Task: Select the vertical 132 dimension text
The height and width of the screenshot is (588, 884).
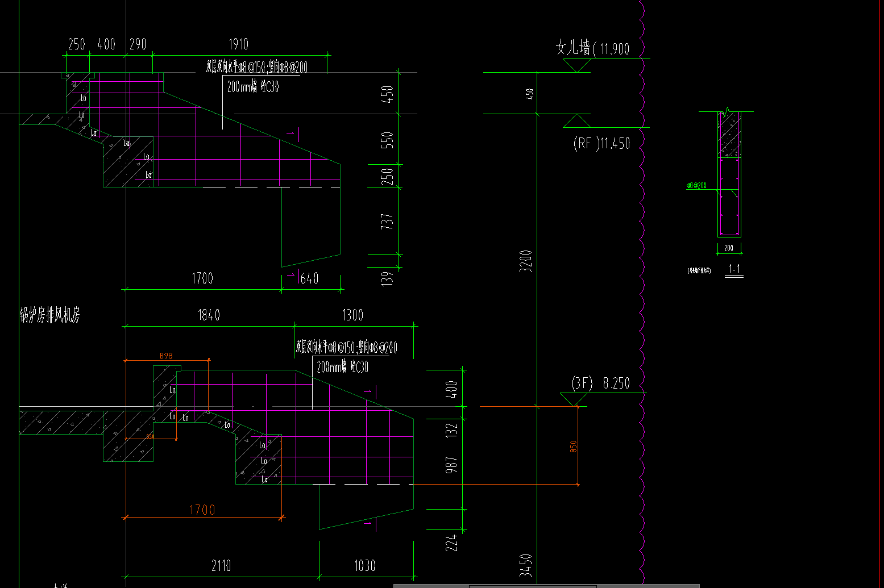Action: click(x=451, y=430)
